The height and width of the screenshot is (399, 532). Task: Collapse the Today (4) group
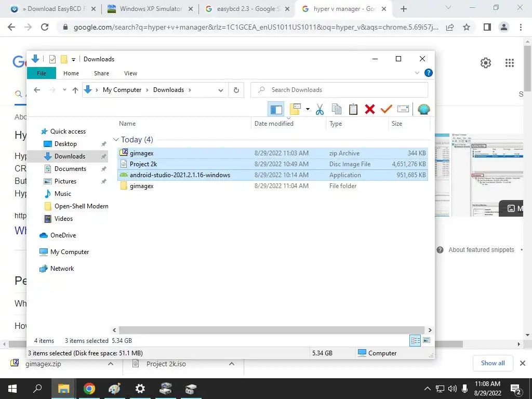(x=116, y=140)
